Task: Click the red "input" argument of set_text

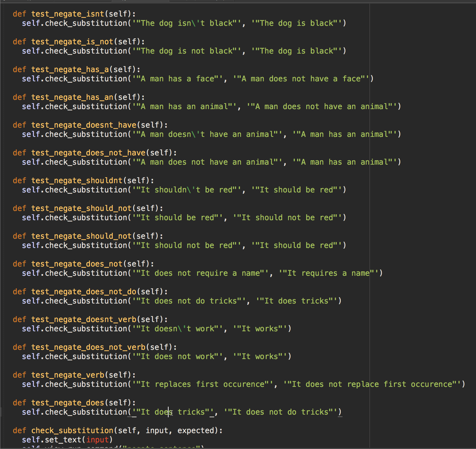Action: point(98,440)
